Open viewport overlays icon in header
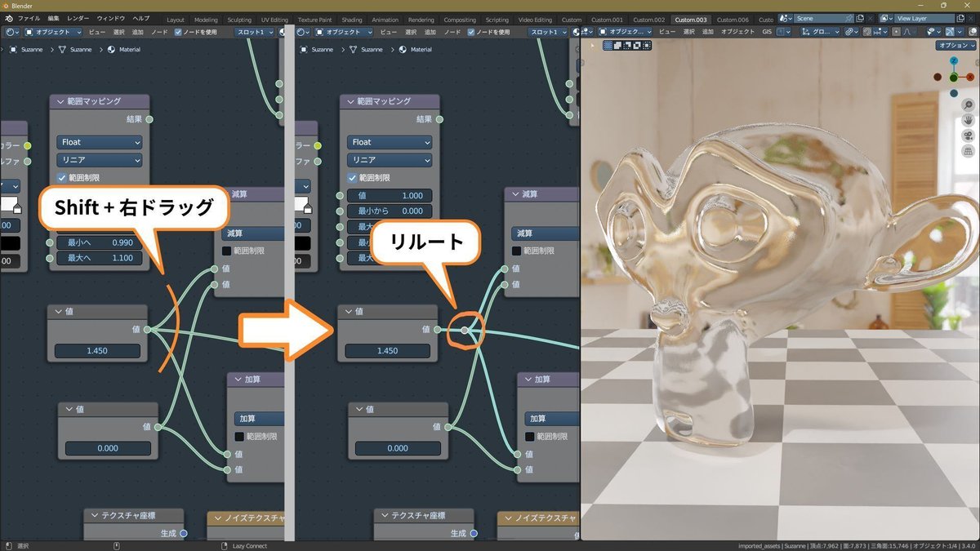Viewport: 980px width, 551px height. [x=972, y=32]
